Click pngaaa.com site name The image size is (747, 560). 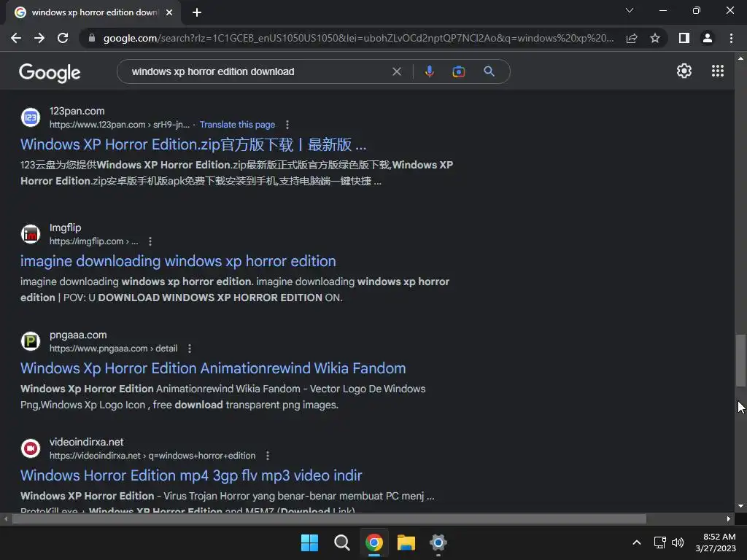click(78, 335)
